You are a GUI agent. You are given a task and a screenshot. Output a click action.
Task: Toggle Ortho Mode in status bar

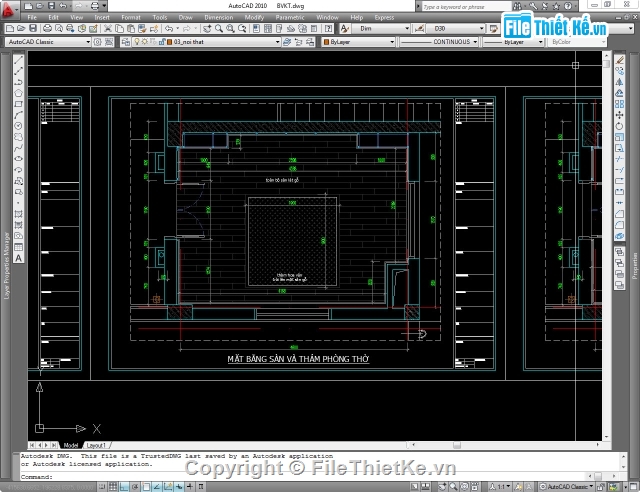click(124, 487)
